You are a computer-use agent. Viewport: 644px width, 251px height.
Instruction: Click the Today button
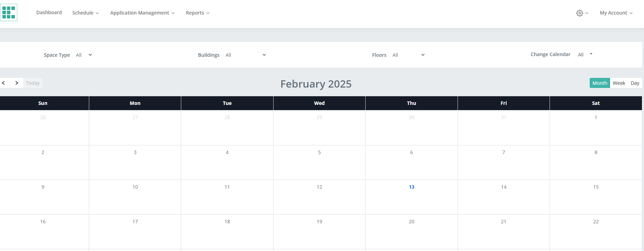tap(33, 83)
